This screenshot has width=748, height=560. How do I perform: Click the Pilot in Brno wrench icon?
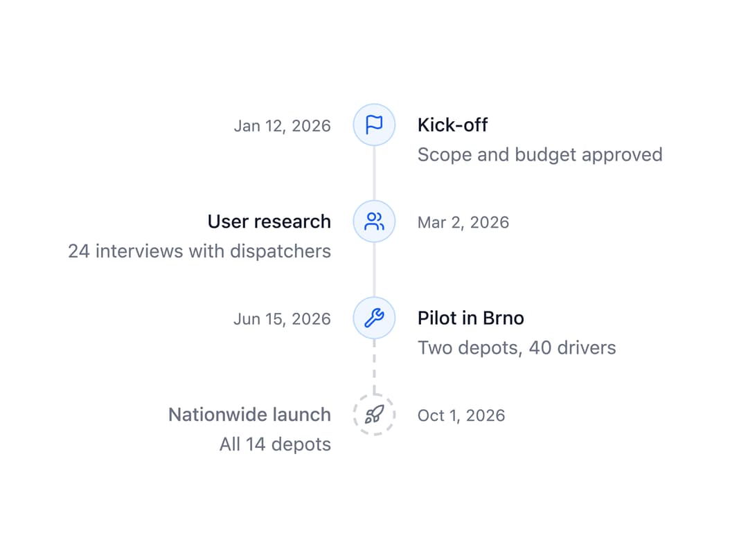374,318
